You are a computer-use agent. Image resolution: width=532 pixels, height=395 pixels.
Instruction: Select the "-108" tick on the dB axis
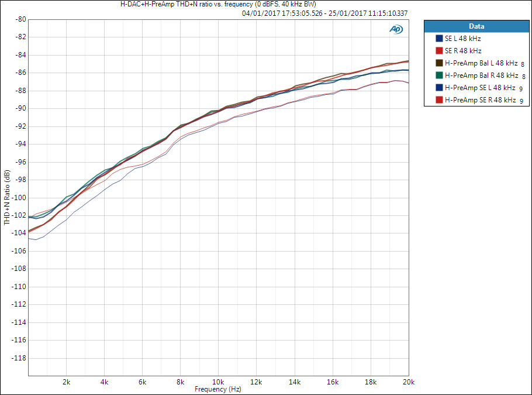(x=19, y=269)
